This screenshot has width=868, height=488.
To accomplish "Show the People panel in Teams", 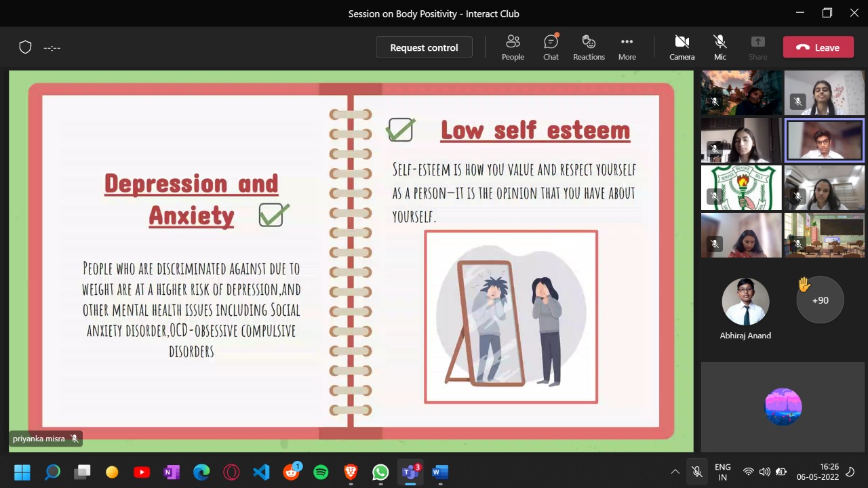I will tap(513, 47).
